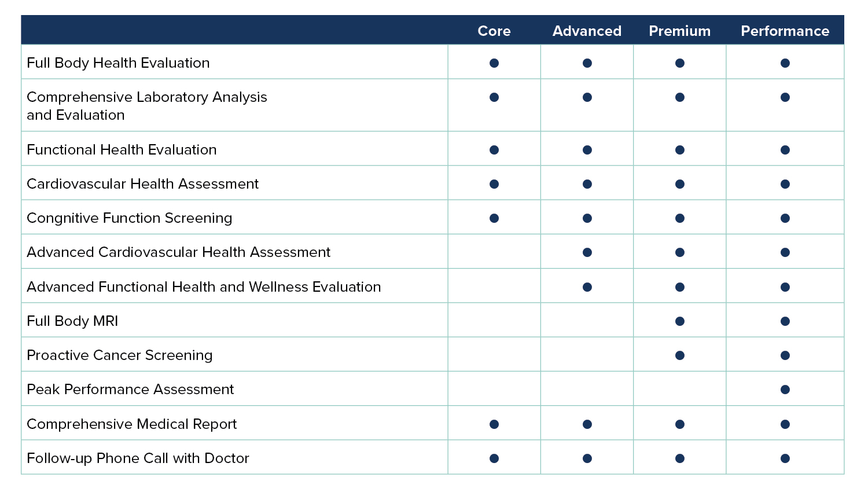Click the Full Body MRI row label
The width and height of the screenshot is (868, 492).
[72, 321]
